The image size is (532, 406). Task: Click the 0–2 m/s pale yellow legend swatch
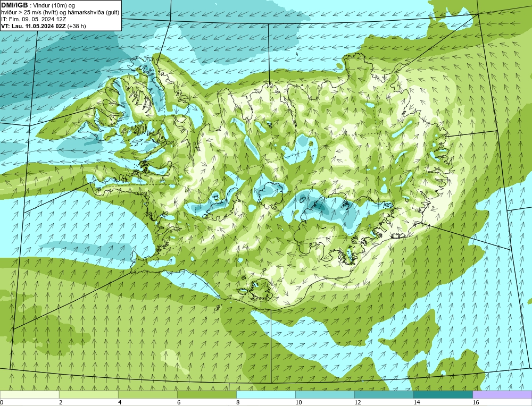(x=29, y=394)
